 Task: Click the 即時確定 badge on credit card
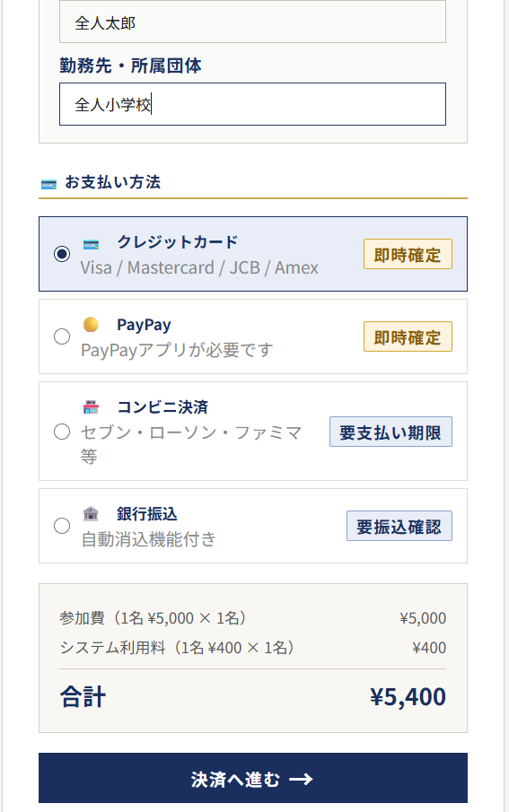coord(408,254)
